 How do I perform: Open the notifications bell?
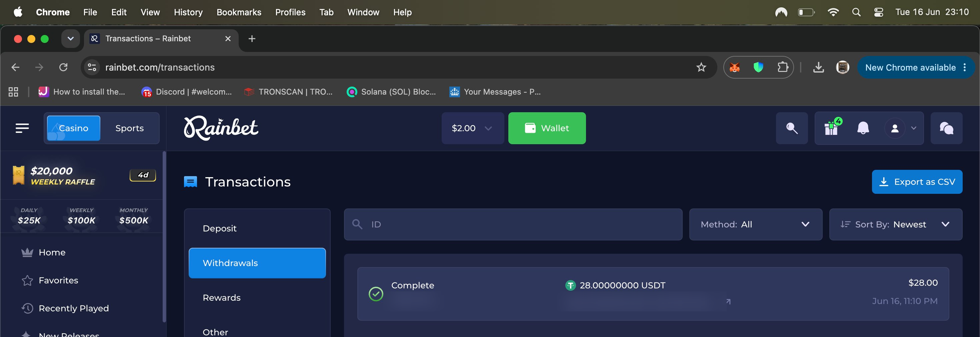tap(863, 128)
